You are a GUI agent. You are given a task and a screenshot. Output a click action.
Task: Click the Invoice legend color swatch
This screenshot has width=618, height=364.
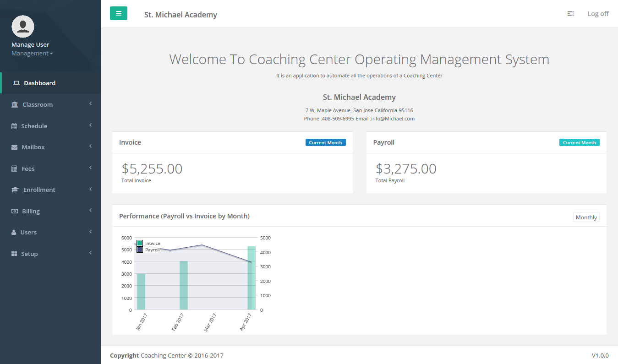click(140, 243)
